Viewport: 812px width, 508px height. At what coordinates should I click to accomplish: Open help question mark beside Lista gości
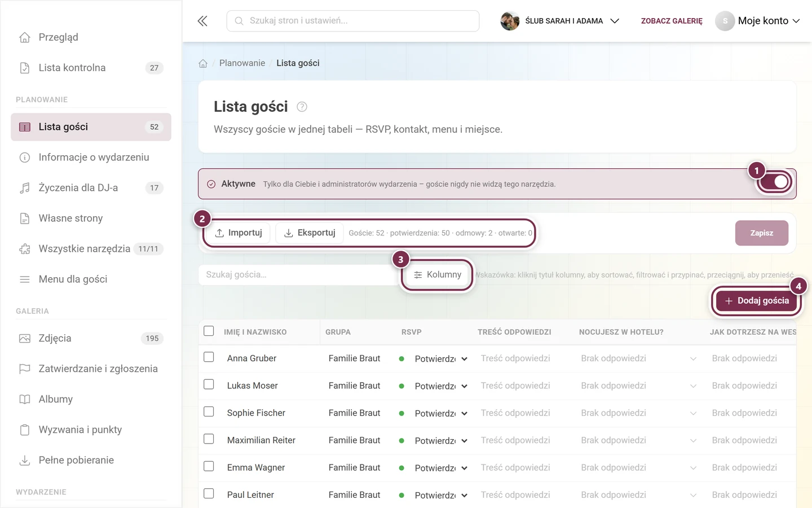[x=302, y=107]
